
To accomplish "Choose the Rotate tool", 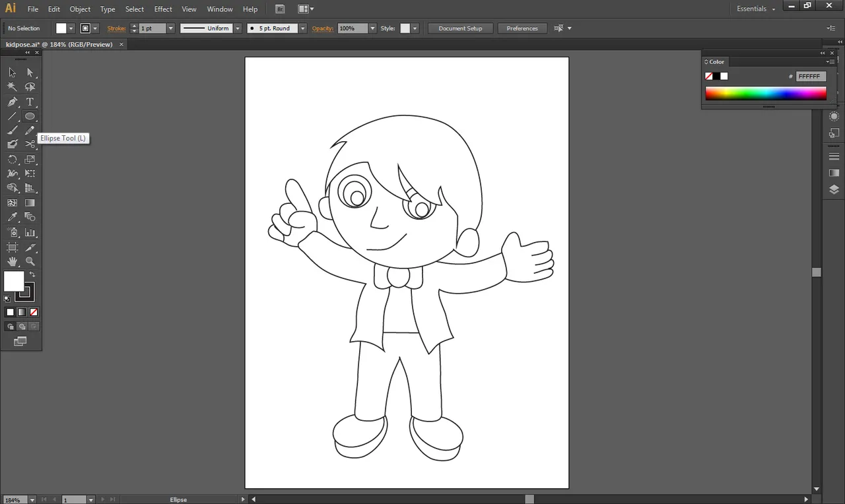I will [12, 160].
